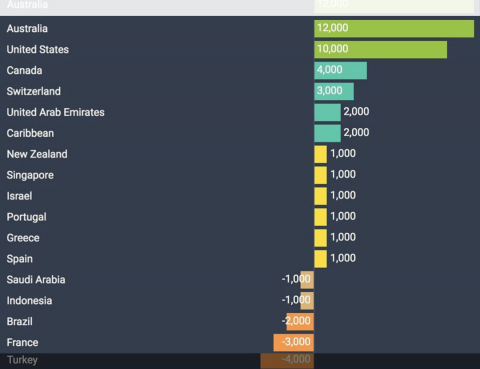Click the 'Switzerland' label
Screen dimensions: 480x369
(x=34, y=91)
